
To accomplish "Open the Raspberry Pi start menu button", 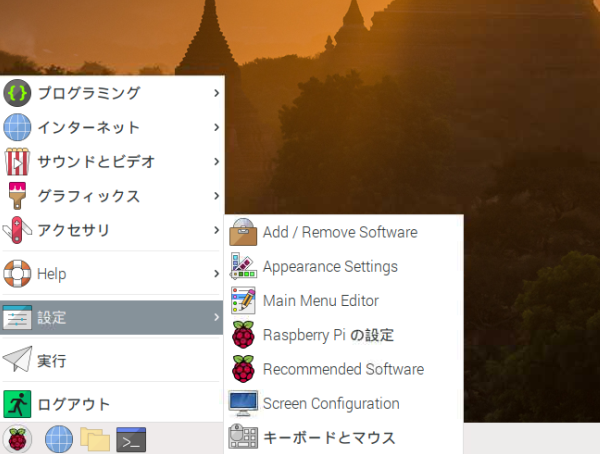I will [17, 439].
